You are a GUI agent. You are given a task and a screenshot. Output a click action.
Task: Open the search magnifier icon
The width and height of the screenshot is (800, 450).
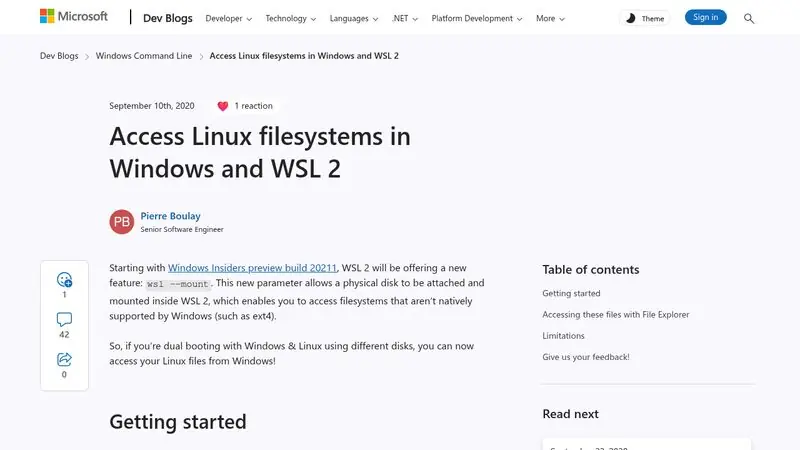[748, 18]
